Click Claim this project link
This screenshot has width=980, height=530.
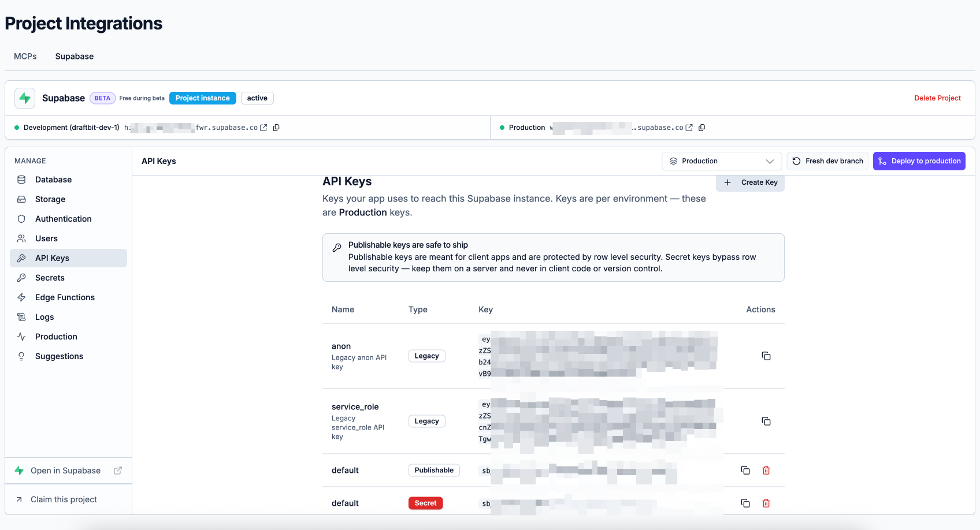64,499
